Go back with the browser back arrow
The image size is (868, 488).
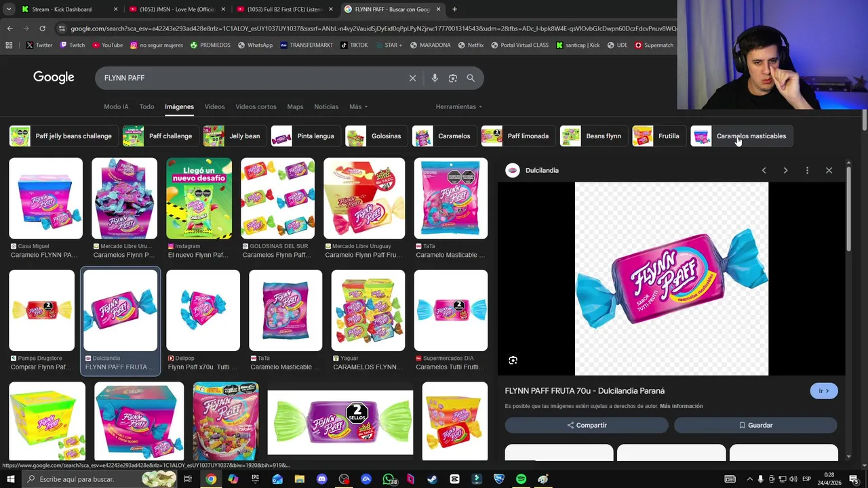tap(9, 28)
